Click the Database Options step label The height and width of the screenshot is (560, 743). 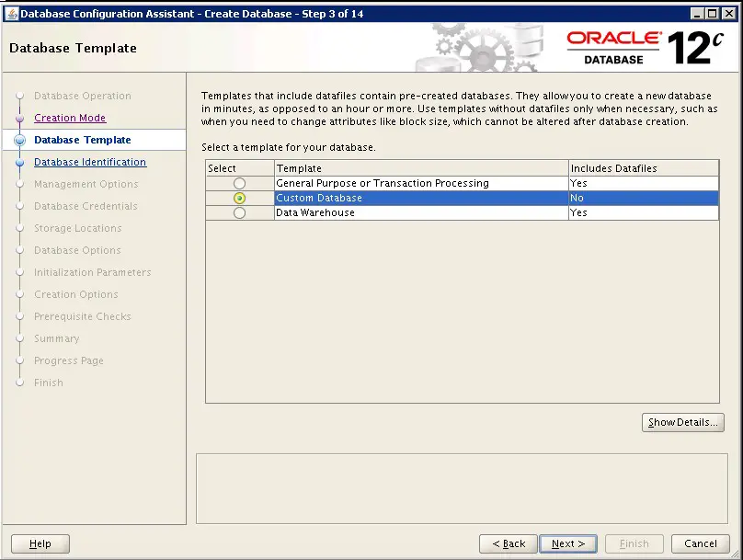coord(77,250)
